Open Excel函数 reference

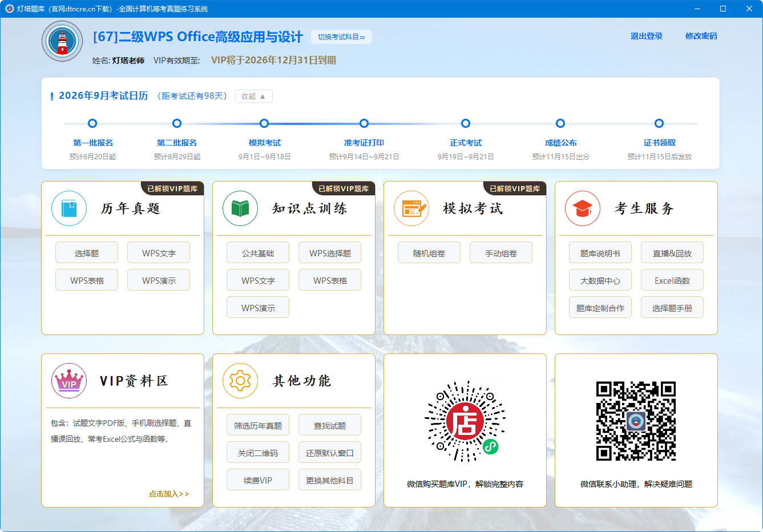click(672, 280)
